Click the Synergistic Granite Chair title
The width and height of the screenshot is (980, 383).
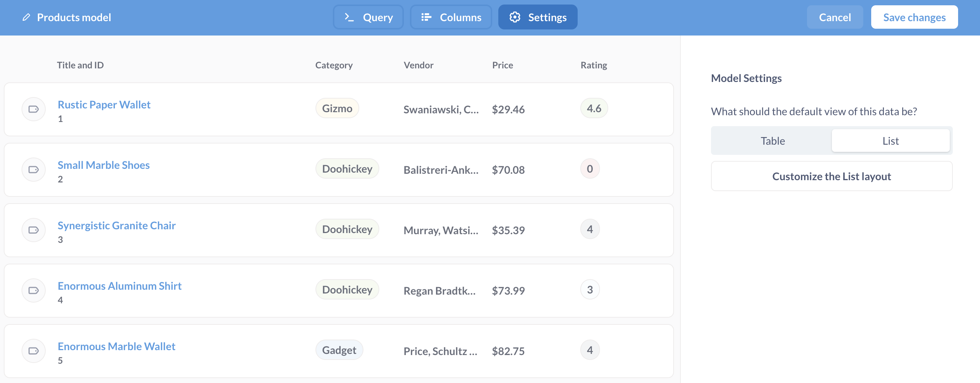(116, 225)
